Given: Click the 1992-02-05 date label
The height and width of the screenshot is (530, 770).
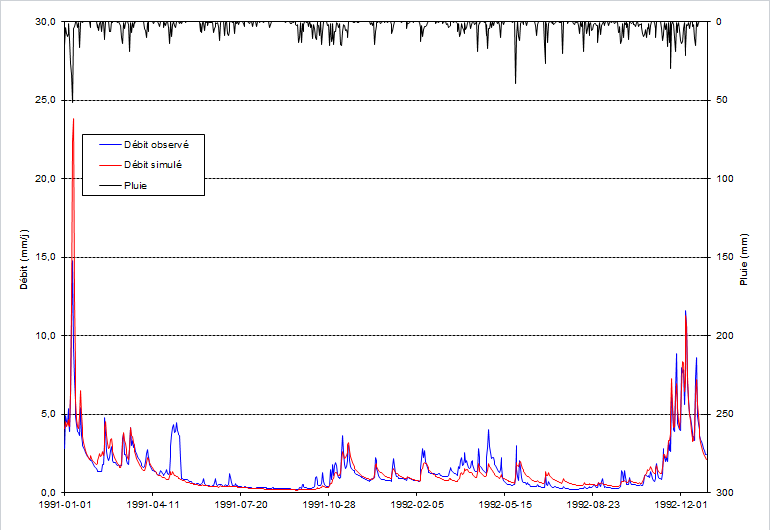Looking at the screenshot, I should coord(417,505).
